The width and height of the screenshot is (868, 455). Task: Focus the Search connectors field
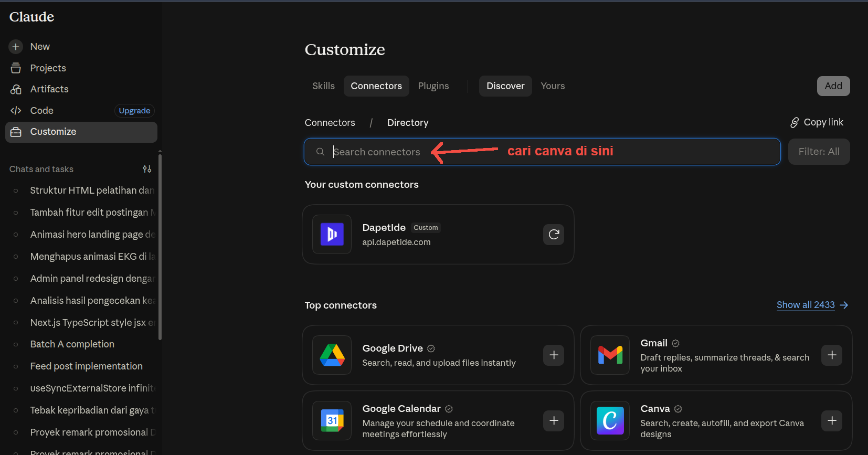click(x=542, y=152)
